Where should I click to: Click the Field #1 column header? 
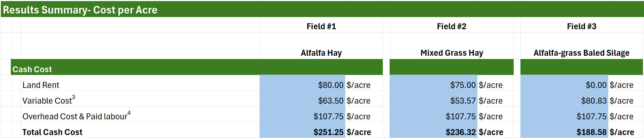[321, 26]
